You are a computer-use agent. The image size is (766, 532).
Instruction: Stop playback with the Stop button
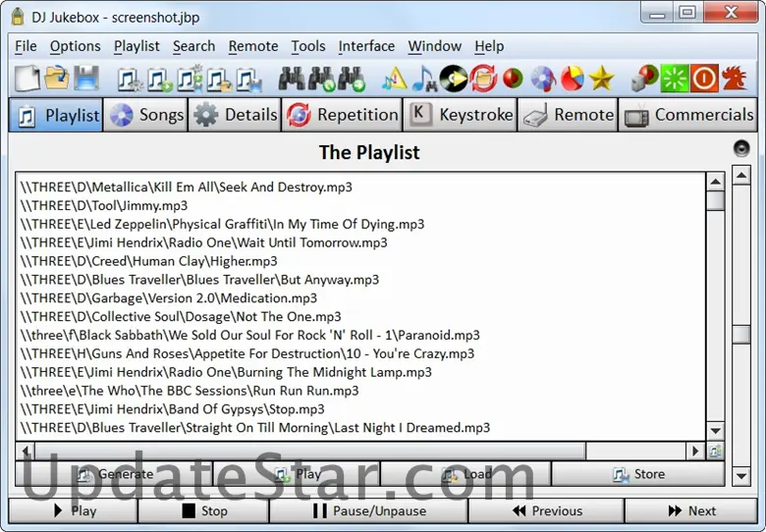pyautogui.click(x=203, y=511)
